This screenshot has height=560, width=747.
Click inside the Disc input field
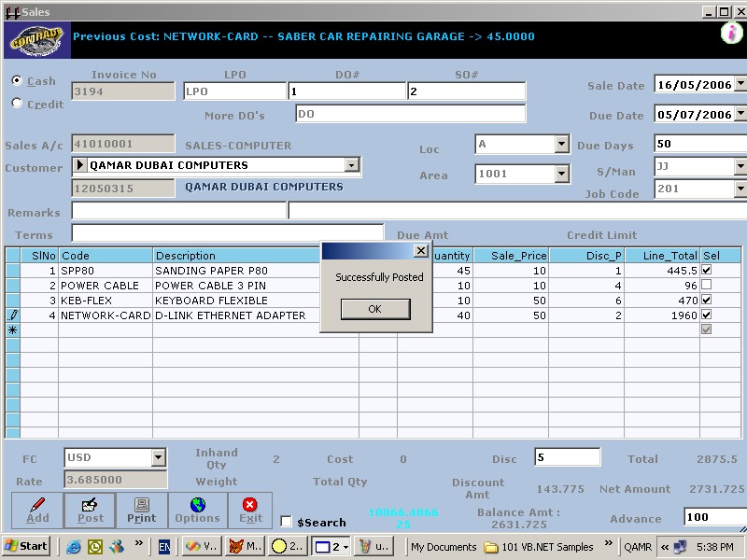[568, 457]
